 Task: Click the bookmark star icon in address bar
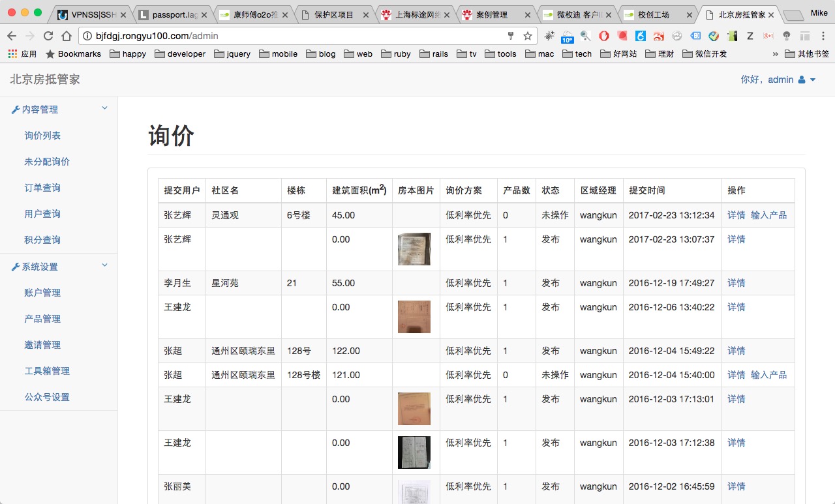pos(528,36)
